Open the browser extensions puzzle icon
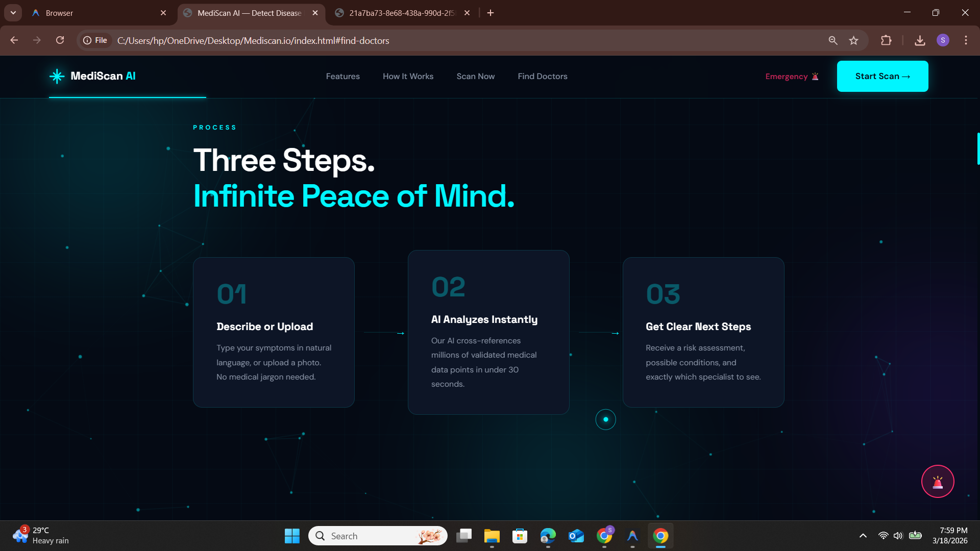The height and width of the screenshot is (551, 980). 886,40
